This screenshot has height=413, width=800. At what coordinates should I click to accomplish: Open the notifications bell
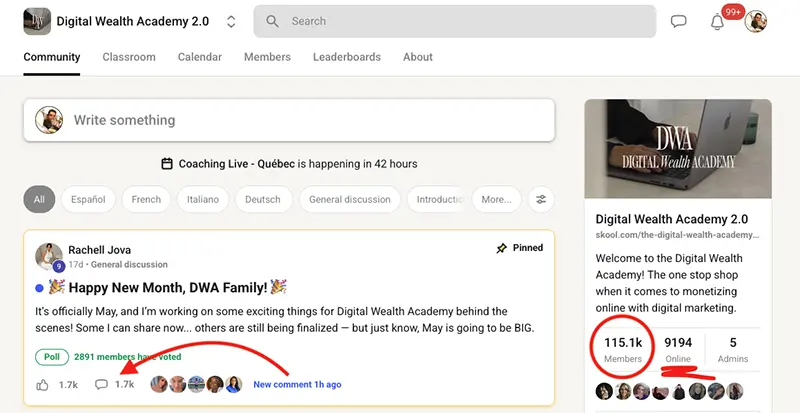(717, 22)
